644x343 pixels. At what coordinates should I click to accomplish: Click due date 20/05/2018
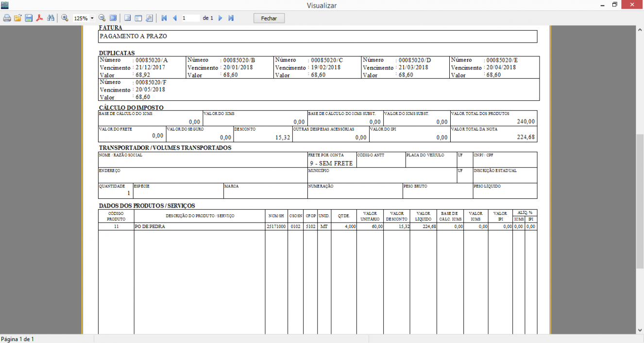point(151,90)
